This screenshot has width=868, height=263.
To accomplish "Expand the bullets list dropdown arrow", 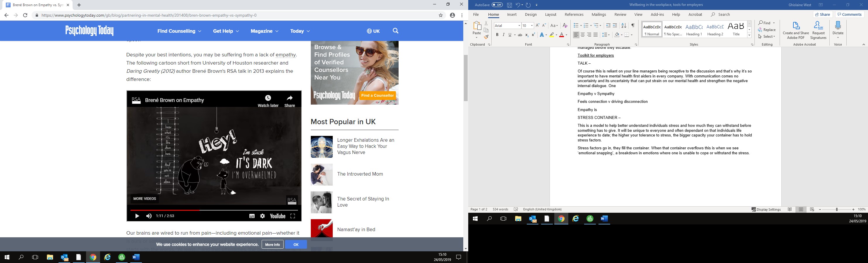I will click(x=581, y=25).
